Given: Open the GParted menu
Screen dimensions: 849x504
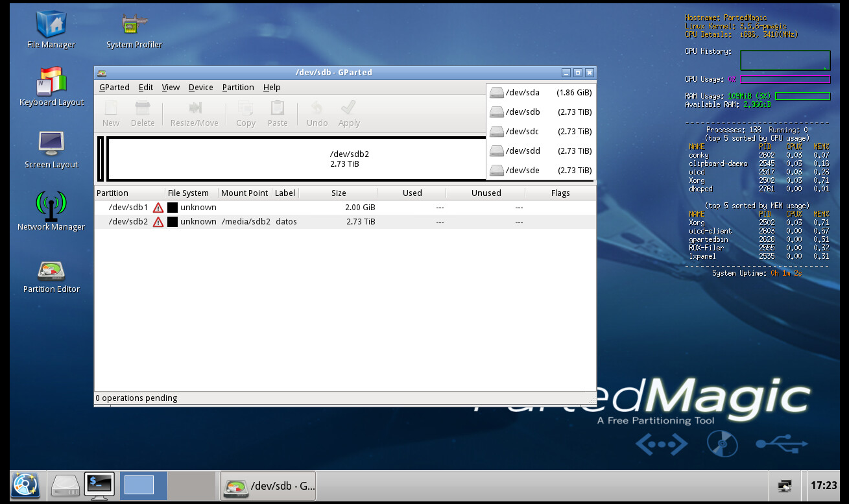Looking at the screenshot, I should [114, 88].
